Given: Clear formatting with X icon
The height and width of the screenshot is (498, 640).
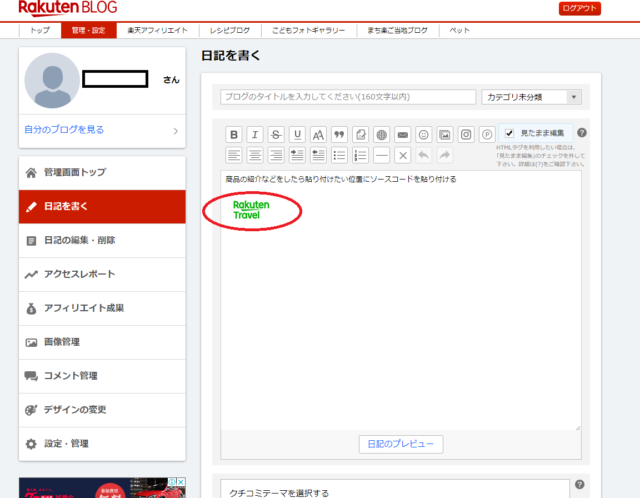Looking at the screenshot, I should coord(402,155).
